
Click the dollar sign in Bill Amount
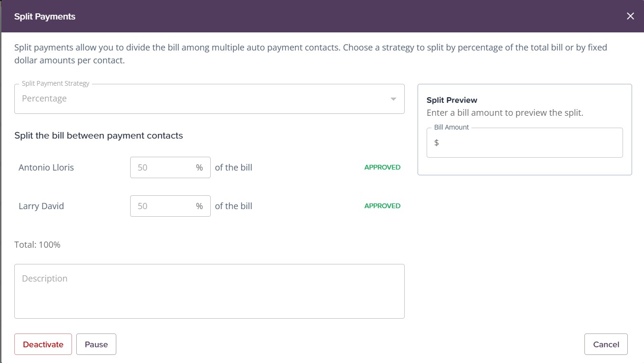[x=437, y=143]
